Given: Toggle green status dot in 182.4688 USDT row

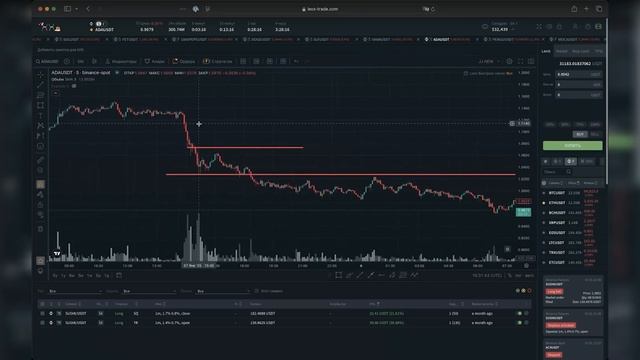Looking at the screenshot, I should coord(519,313).
